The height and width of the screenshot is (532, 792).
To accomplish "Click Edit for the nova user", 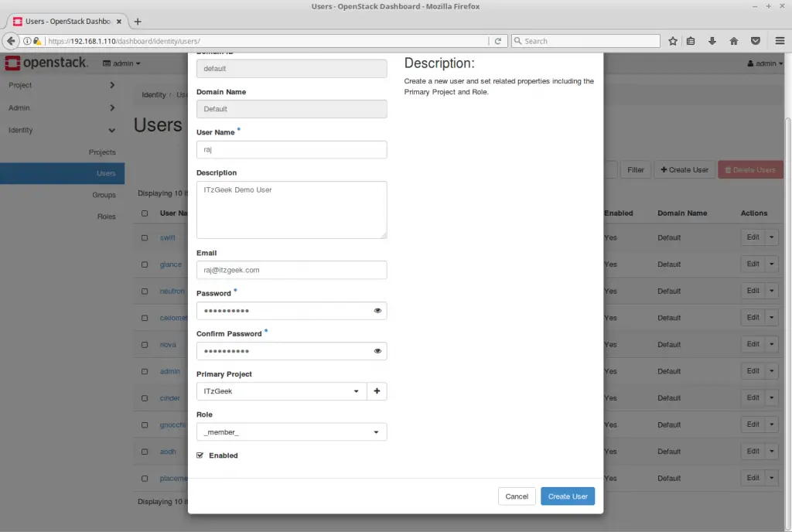I will tap(753, 344).
